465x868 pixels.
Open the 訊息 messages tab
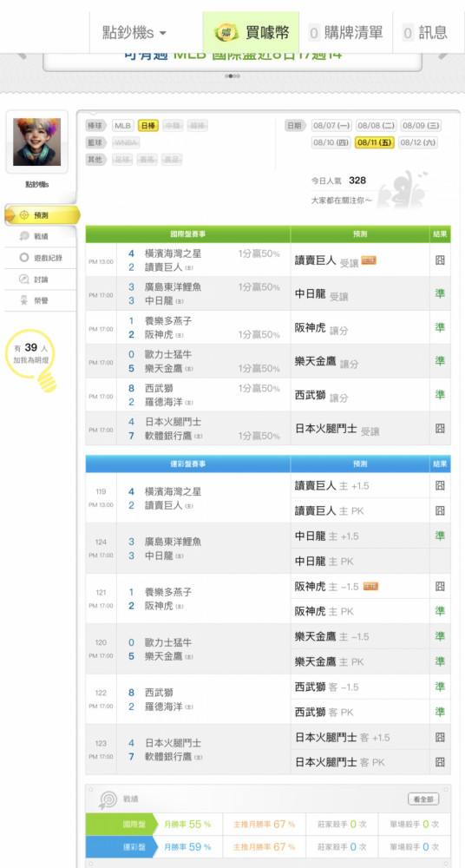424,33
